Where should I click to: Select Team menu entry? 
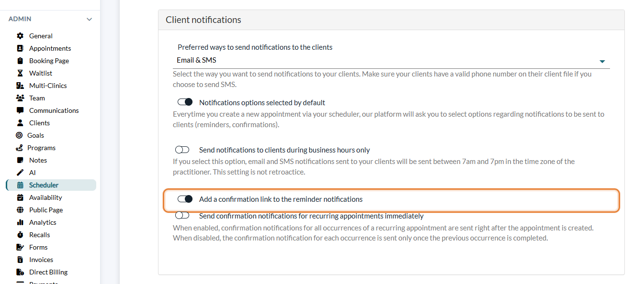tap(37, 98)
